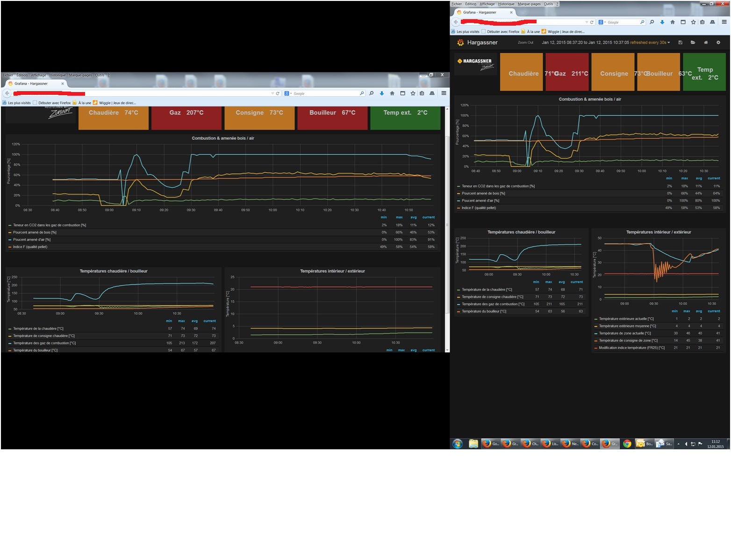Click the Zoom Out button
The height and width of the screenshot is (560, 731).
tap(525, 43)
